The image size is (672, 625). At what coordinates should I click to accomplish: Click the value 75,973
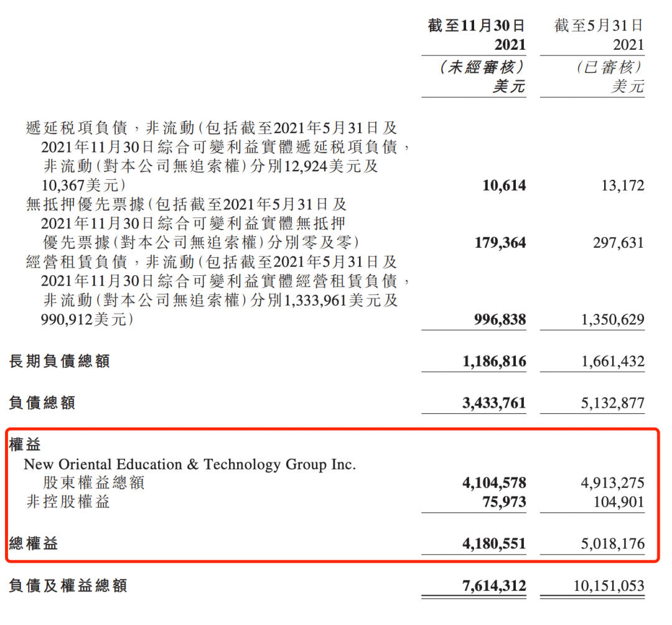pos(504,502)
